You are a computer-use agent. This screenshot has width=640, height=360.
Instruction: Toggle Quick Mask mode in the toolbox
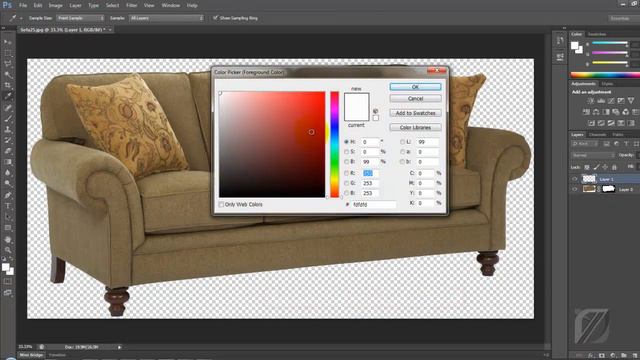(8, 281)
